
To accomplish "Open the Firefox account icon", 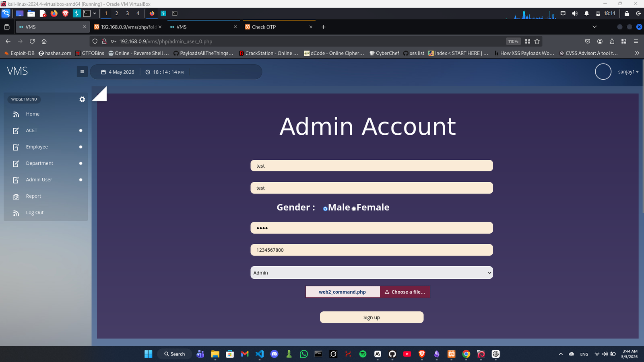I will pos(600,41).
